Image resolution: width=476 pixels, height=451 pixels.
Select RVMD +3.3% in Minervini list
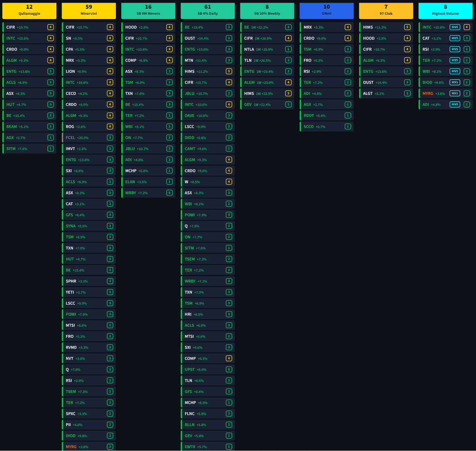click(x=89, y=347)
